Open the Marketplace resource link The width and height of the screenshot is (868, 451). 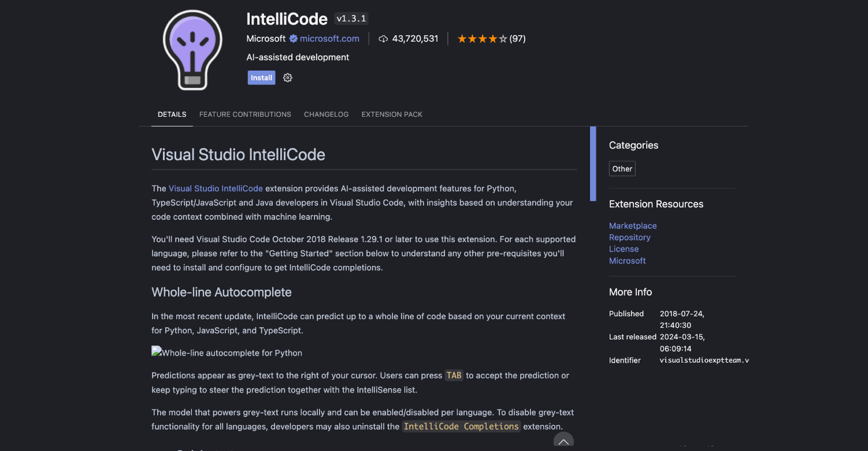click(633, 226)
